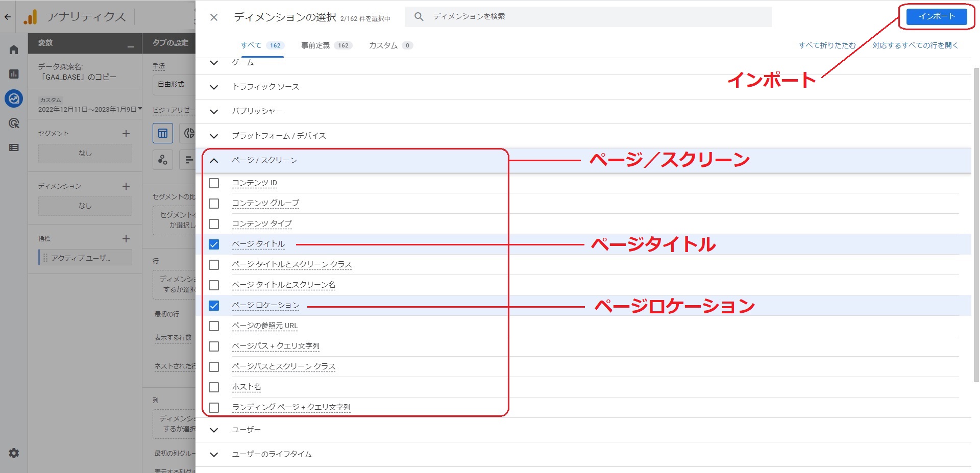Click 対応するすべての行を開く link

point(915,45)
